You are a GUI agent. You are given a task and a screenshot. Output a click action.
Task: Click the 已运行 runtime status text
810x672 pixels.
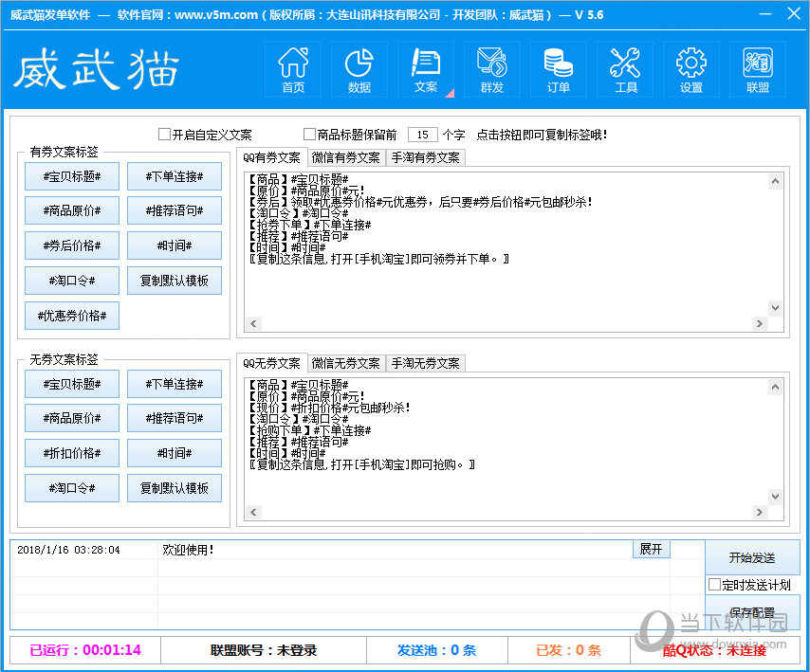pyautogui.click(x=85, y=650)
